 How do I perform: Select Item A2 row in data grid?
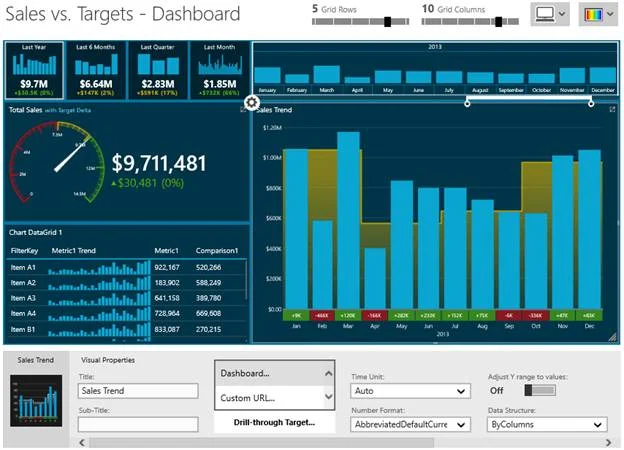(x=127, y=283)
